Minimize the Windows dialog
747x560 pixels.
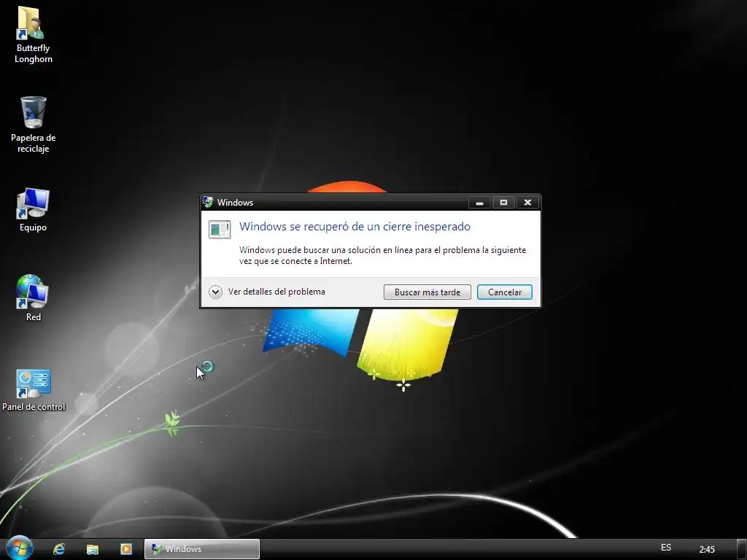pyautogui.click(x=480, y=203)
